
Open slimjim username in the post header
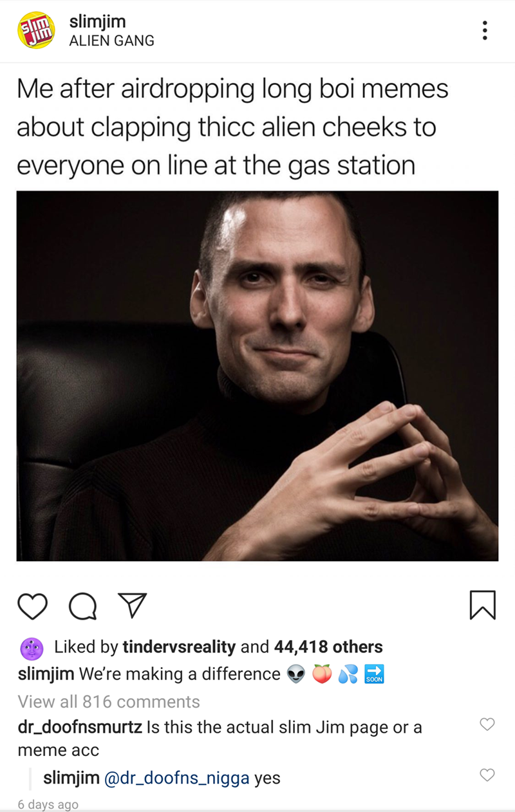[x=97, y=23]
